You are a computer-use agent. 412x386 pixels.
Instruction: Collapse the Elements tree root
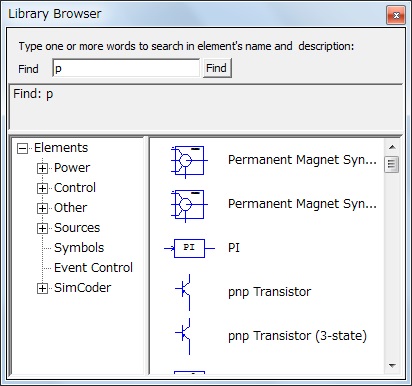click(23, 148)
